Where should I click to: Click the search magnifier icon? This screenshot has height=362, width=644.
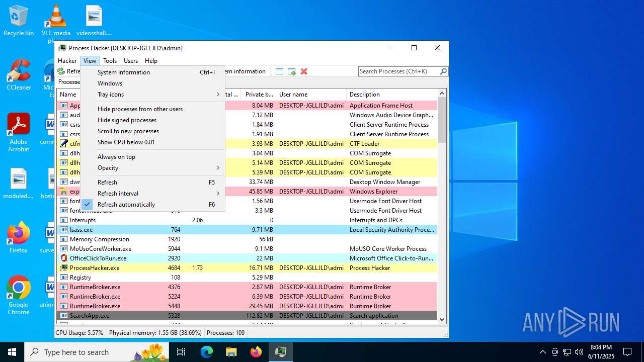[x=443, y=71]
